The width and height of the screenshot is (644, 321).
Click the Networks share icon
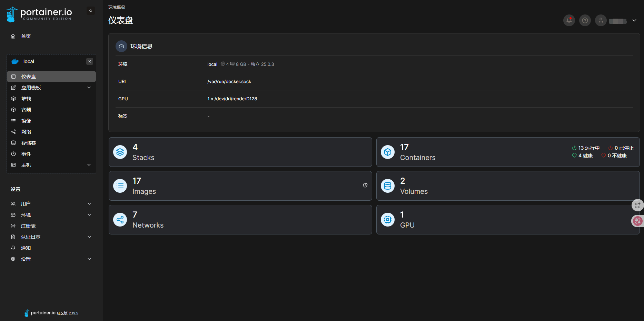pos(120,220)
